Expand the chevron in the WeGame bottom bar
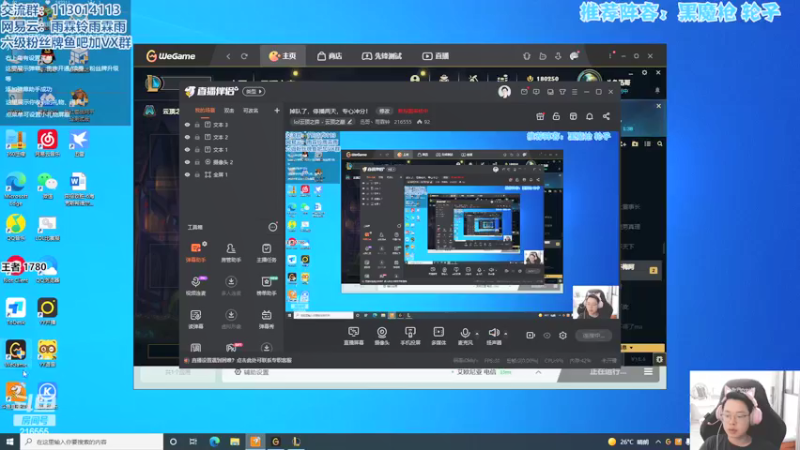800x450 pixels. [x=538, y=372]
